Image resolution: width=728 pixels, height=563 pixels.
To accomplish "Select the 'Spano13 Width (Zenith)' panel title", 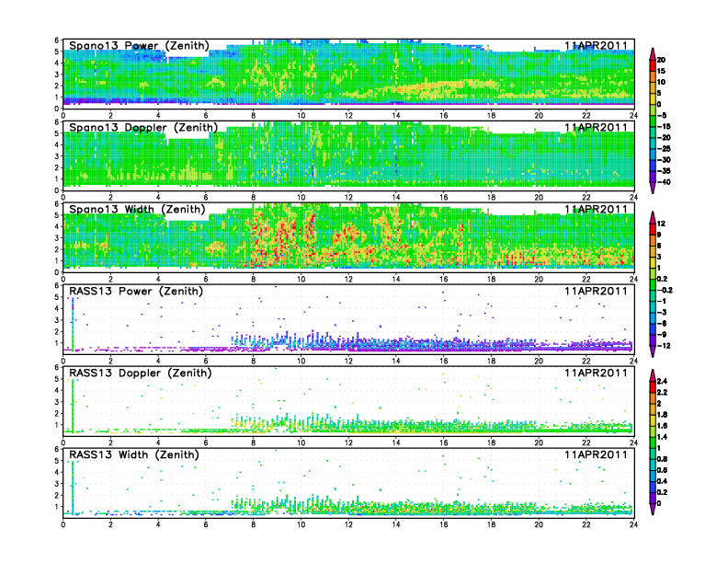I will click(x=137, y=209).
